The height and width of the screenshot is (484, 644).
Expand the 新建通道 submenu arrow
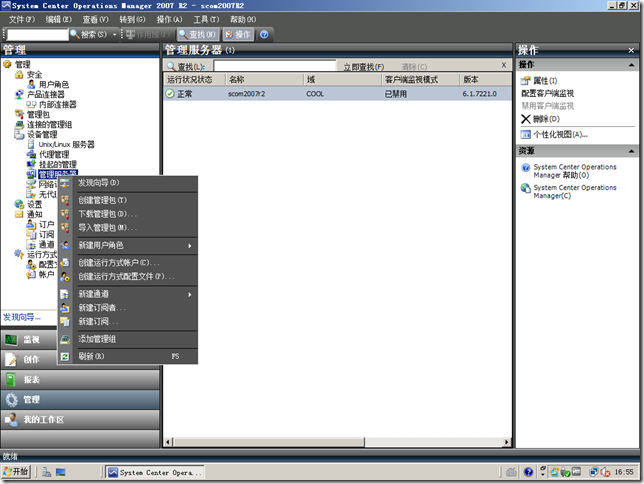coord(190,295)
